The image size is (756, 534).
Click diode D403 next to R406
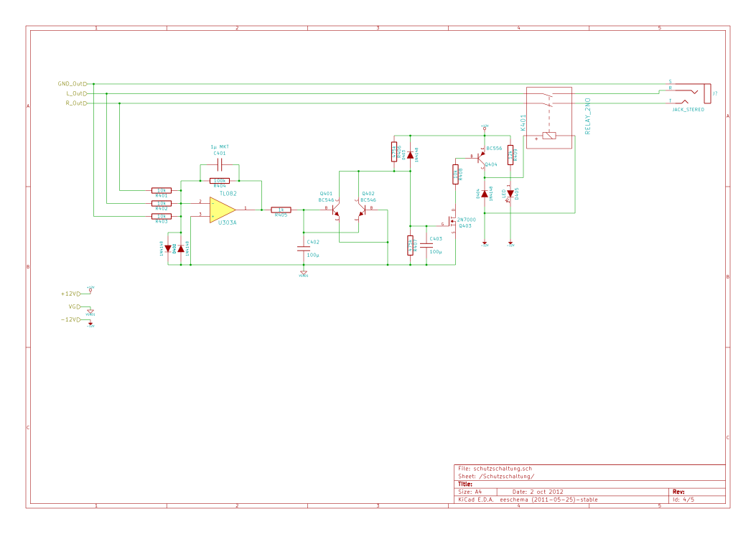pos(410,155)
